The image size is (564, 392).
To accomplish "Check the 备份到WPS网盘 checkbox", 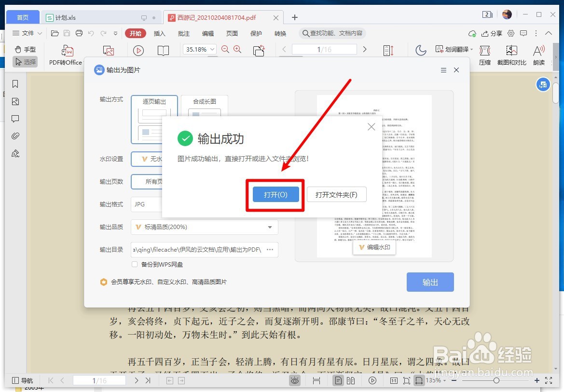I will pyautogui.click(x=135, y=264).
